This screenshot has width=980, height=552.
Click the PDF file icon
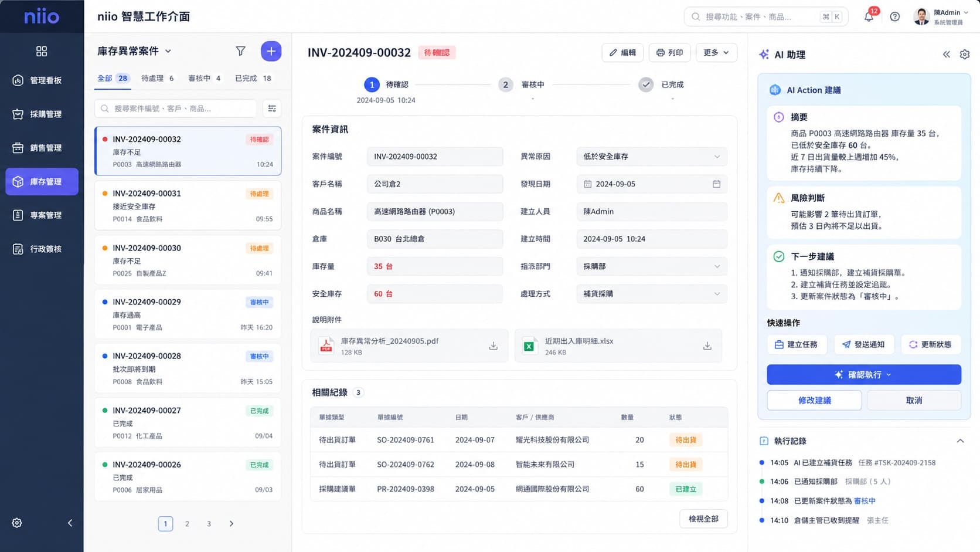[x=326, y=346]
